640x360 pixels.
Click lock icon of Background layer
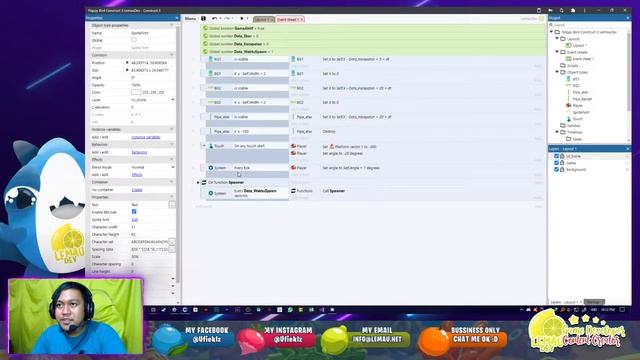click(562, 169)
